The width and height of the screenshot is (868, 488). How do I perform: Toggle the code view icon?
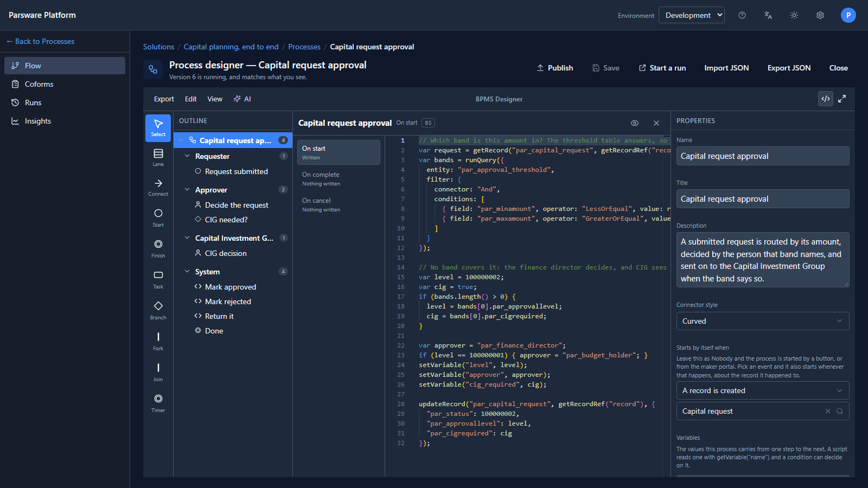pos(826,99)
